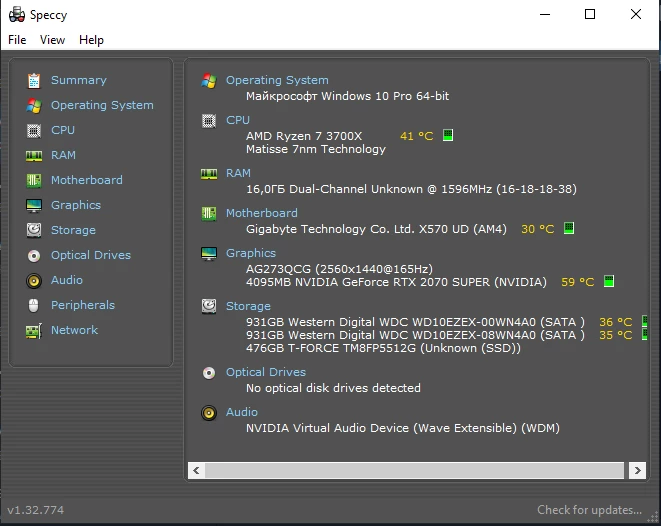
Task: Click the Motherboard icon in summary panel
Action: (x=209, y=214)
